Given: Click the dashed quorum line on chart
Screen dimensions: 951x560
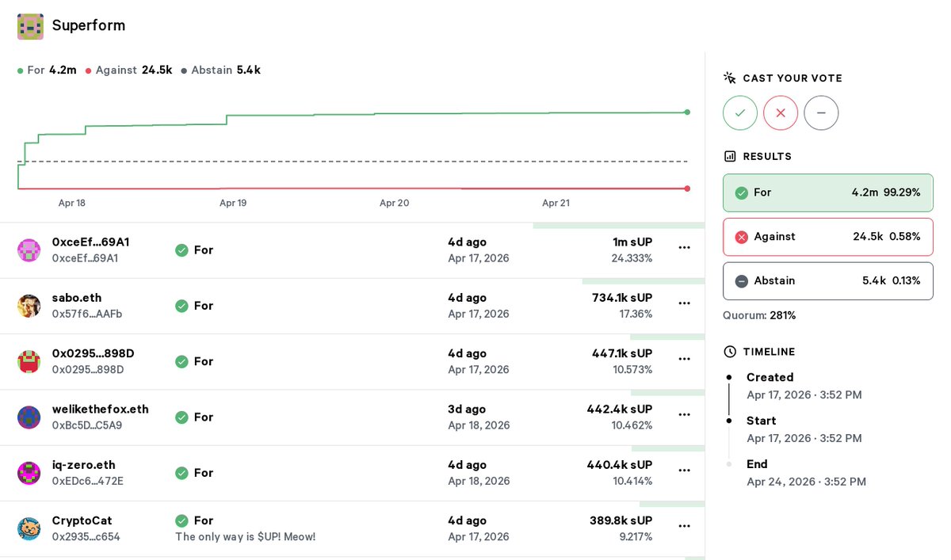Looking at the screenshot, I should point(353,162).
